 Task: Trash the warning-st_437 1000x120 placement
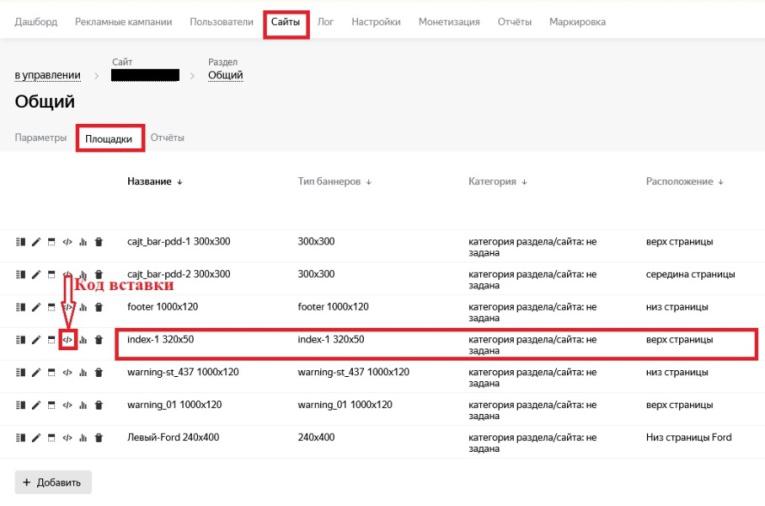click(x=99, y=373)
